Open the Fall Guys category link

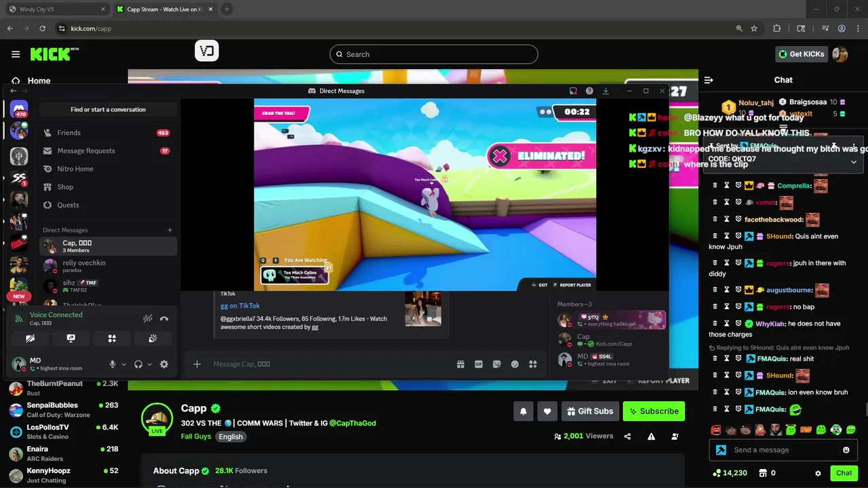click(x=196, y=436)
